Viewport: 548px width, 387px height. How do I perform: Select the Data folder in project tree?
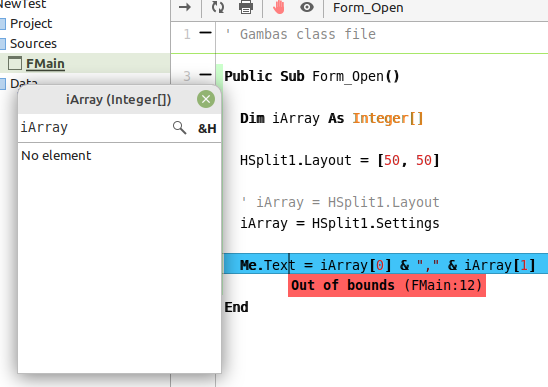tap(23, 83)
